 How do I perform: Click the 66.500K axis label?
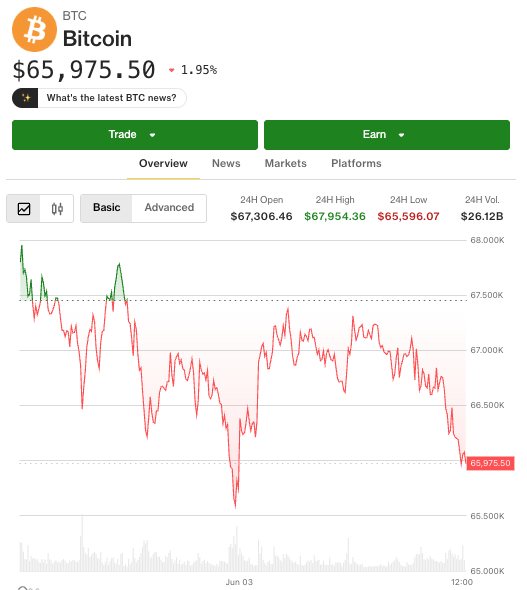point(487,405)
